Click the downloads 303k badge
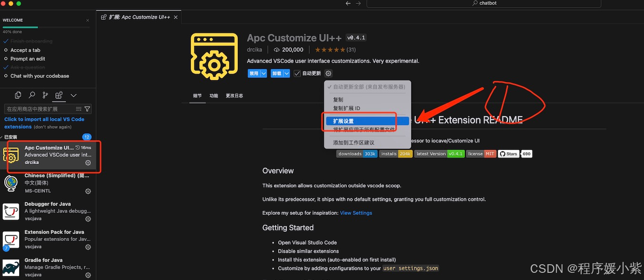 (357, 154)
